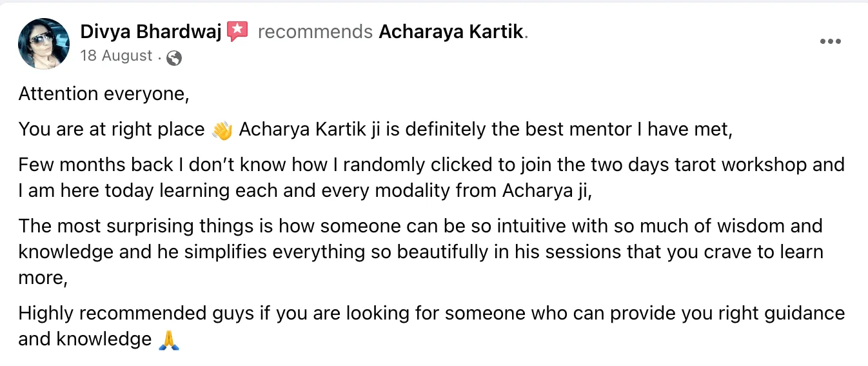The image size is (868, 366).
Task: Click the globe public audience icon
Action: click(173, 58)
